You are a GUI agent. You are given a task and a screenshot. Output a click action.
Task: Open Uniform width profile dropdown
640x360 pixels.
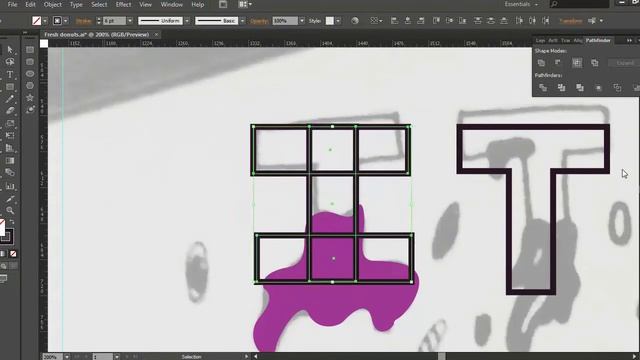click(x=187, y=21)
